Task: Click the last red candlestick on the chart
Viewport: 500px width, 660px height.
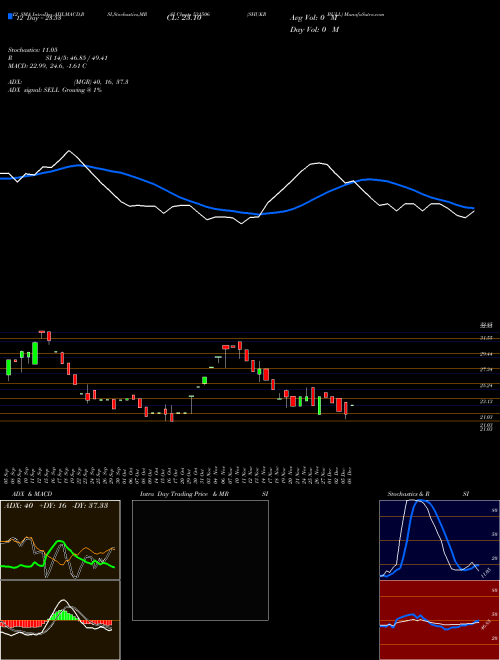Action: [x=346, y=409]
